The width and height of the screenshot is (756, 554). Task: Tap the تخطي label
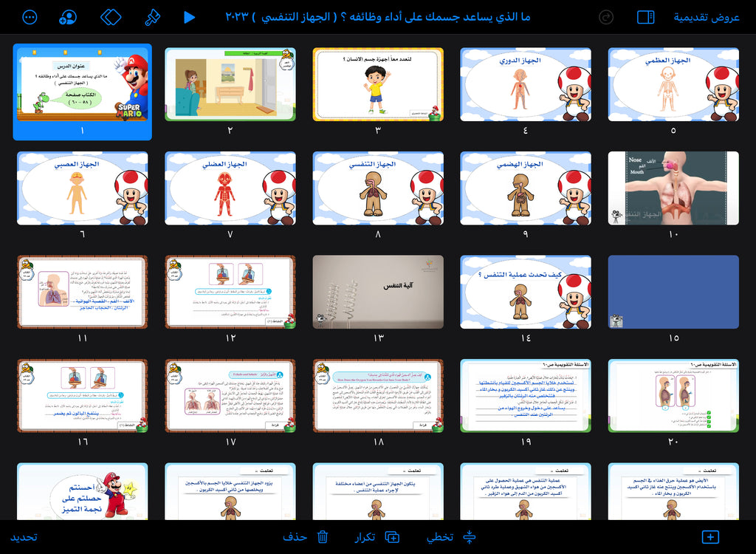pos(440,537)
